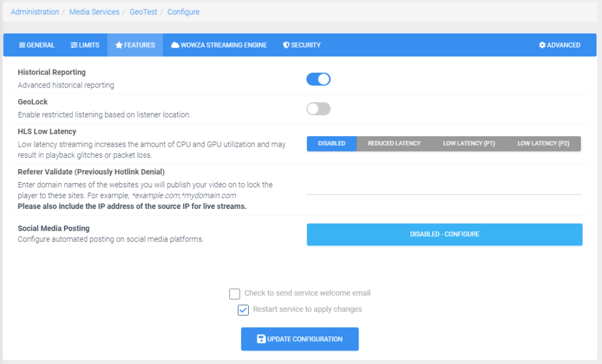This screenshot has width=602, height=364.
Task: Click the star icon beside Features
Action: 119,45
